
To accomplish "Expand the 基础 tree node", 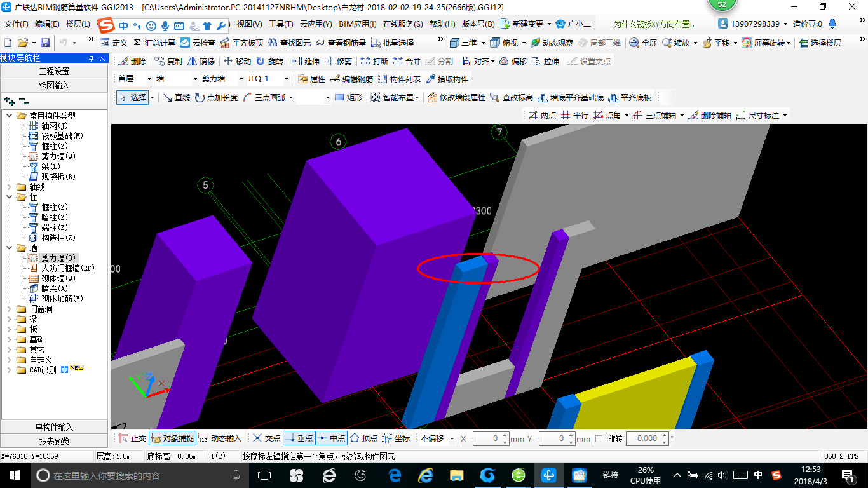I will tap(9, 339).
